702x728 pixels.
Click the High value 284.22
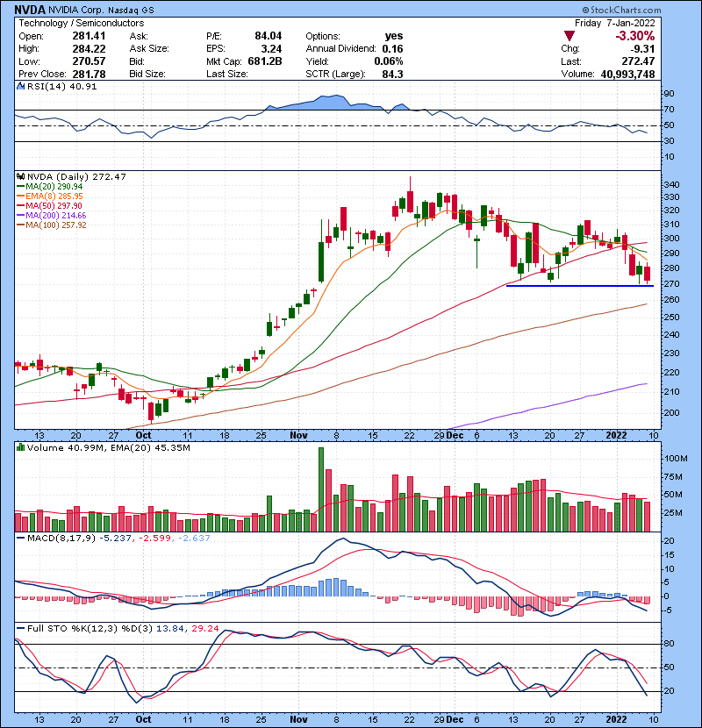[x=89, y=49]
